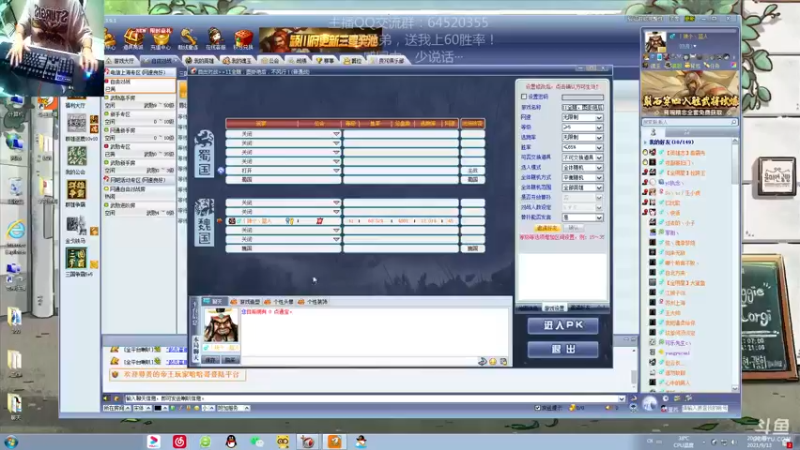Image resolution: width=800 pixels, height=450 pixels.
Task: Open the QQ penguin taskbar icon
Action: click(231, 442)
